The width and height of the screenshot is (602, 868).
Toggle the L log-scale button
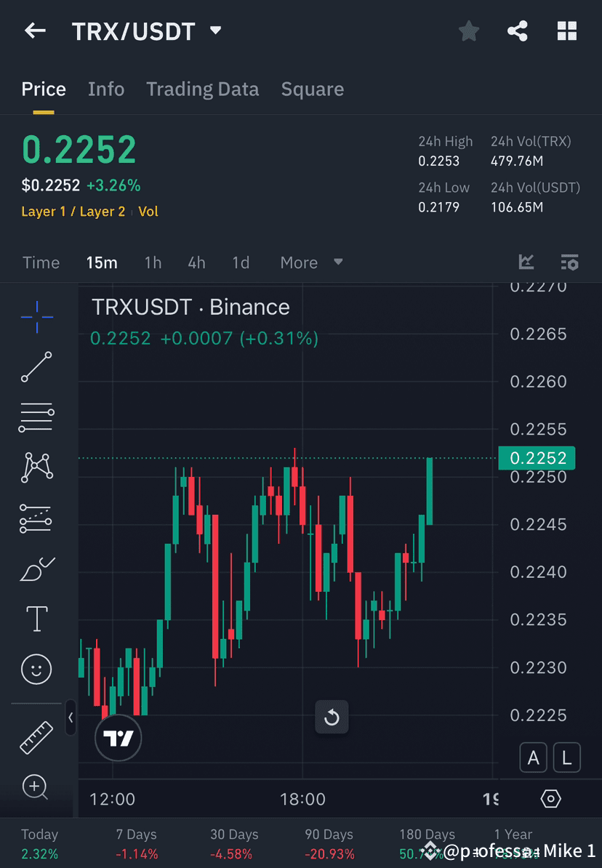(566, 758)
